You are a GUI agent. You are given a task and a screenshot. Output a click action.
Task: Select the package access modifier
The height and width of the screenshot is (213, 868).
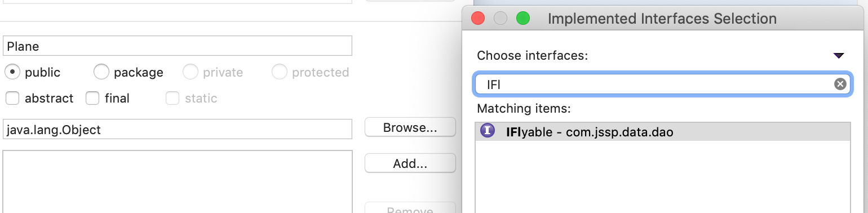tap(101, 72)
